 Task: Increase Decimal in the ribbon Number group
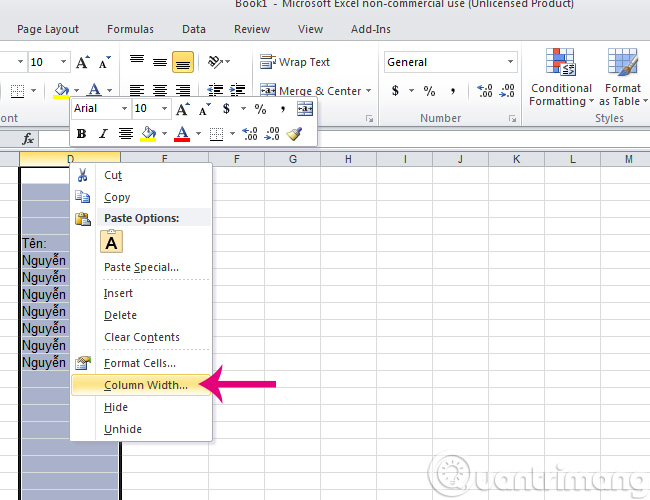point(485,90)
